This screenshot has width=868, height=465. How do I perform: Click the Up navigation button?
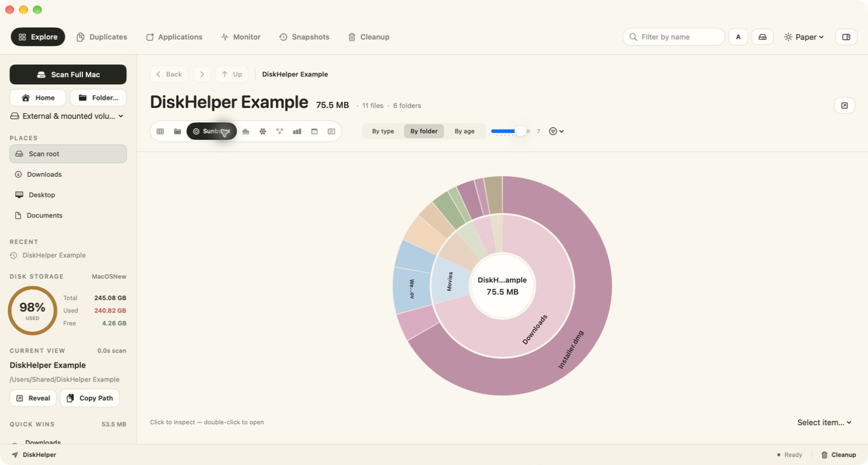(x=232, y=74)
